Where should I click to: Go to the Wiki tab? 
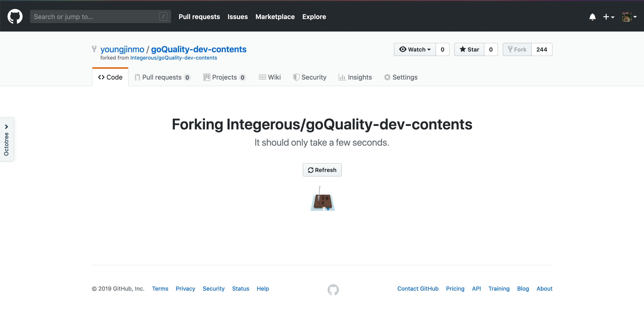click(270, 77)
